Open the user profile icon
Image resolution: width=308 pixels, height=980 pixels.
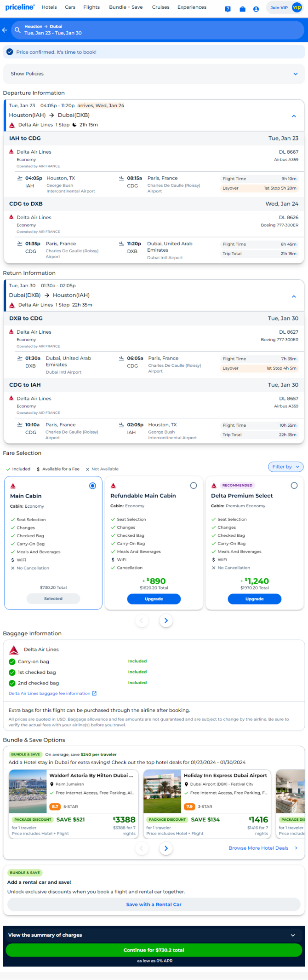[256, 9]
